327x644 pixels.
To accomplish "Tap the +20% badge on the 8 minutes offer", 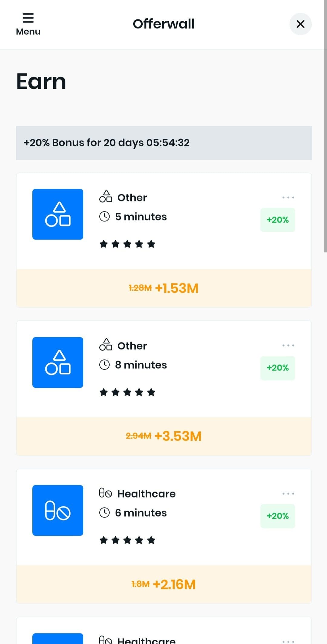I will pos(278,368).
